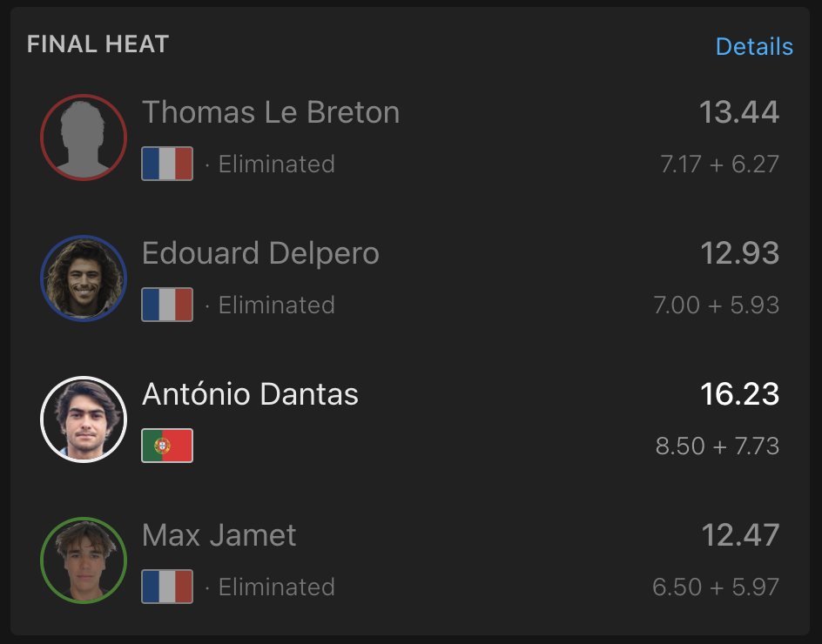Open António Dantas' profile photo
Viewport: 822px width, 644px height.
coord(84,419)
